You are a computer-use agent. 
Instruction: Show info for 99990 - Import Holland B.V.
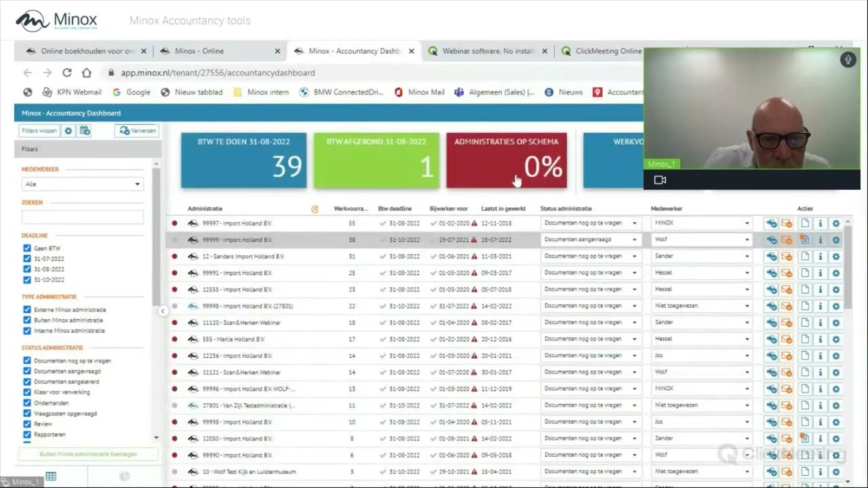tap(821, 455)
